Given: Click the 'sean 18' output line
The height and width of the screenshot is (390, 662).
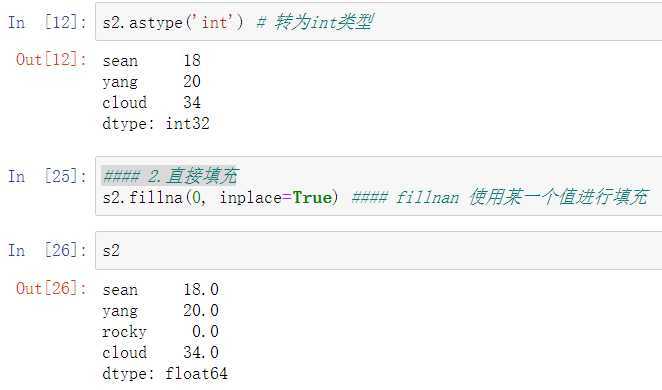Looking at the screenshot, I should click(152, 61).
